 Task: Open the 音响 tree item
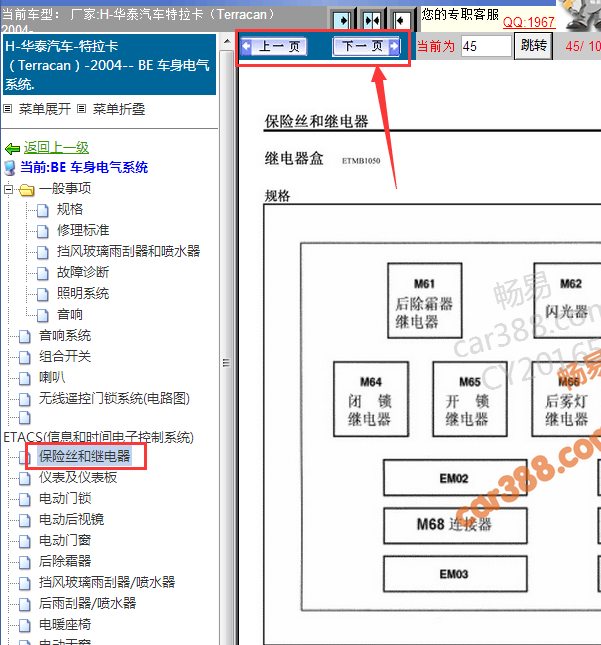(70, 314)
